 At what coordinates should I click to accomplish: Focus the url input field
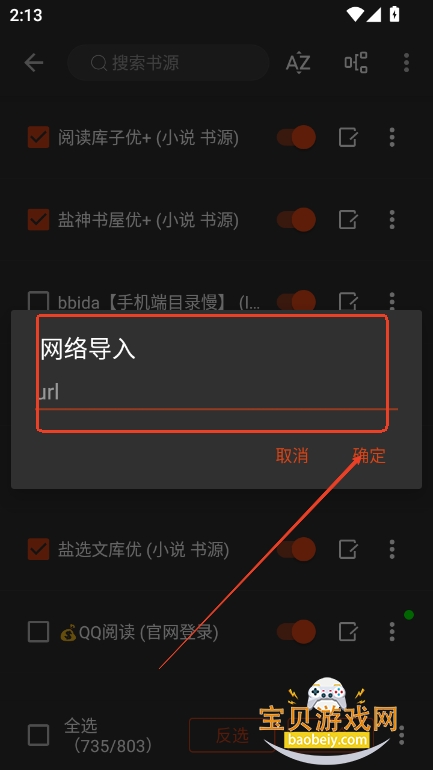coord(216,393)
